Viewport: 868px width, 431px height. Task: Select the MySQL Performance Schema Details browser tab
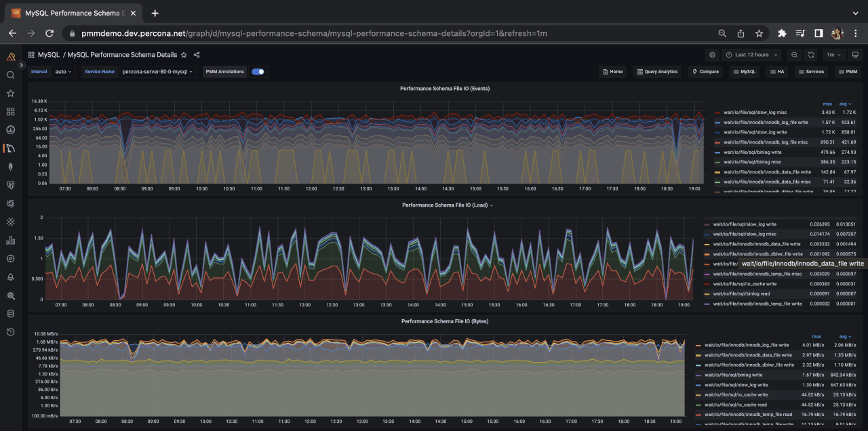75,12
